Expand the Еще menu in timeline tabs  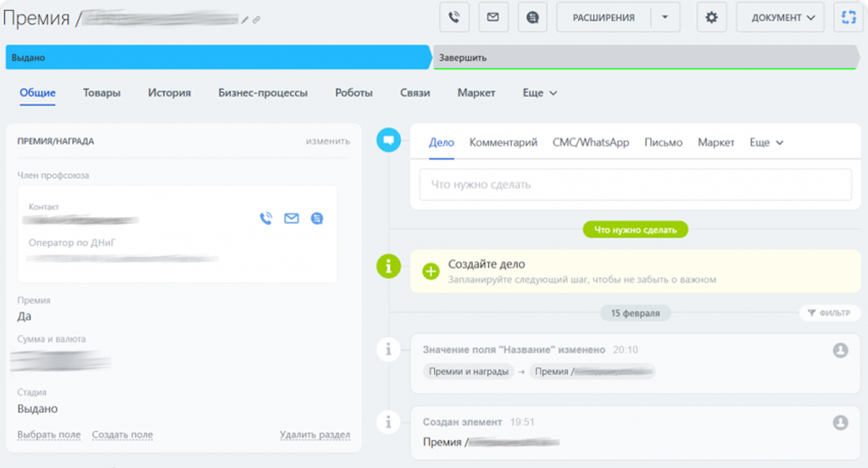tap(766, 142)
